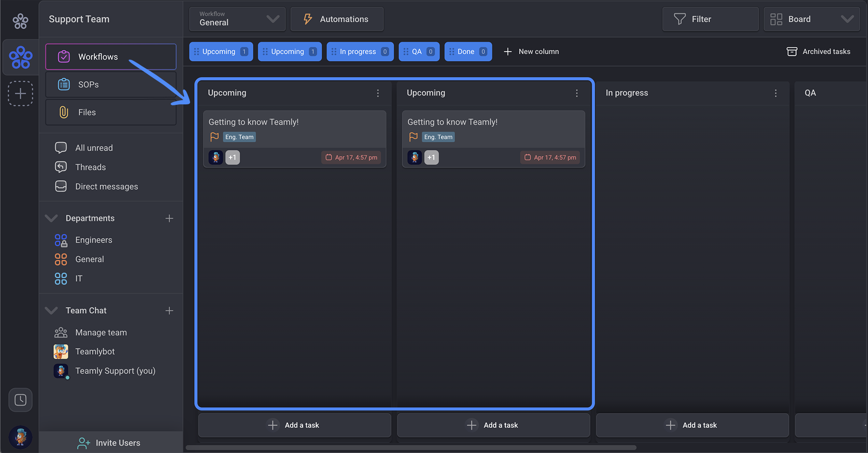Select the In progress column chip

360,51
